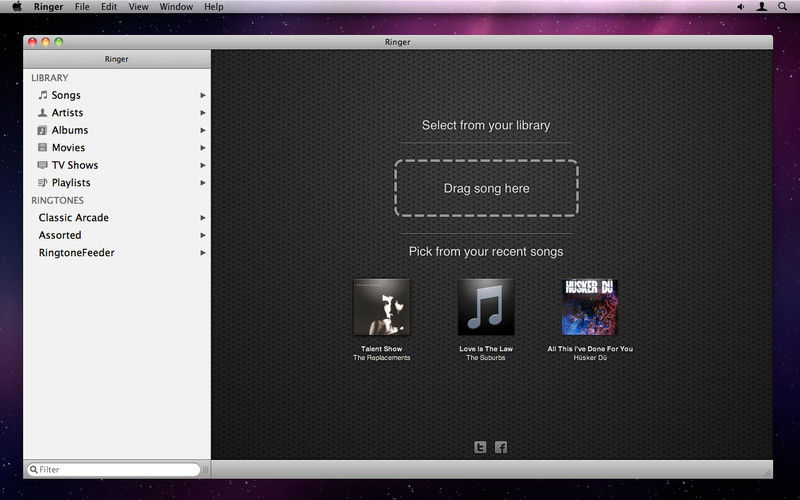
Task: Open the user account menu bar icon
Action: pos(762,7)
